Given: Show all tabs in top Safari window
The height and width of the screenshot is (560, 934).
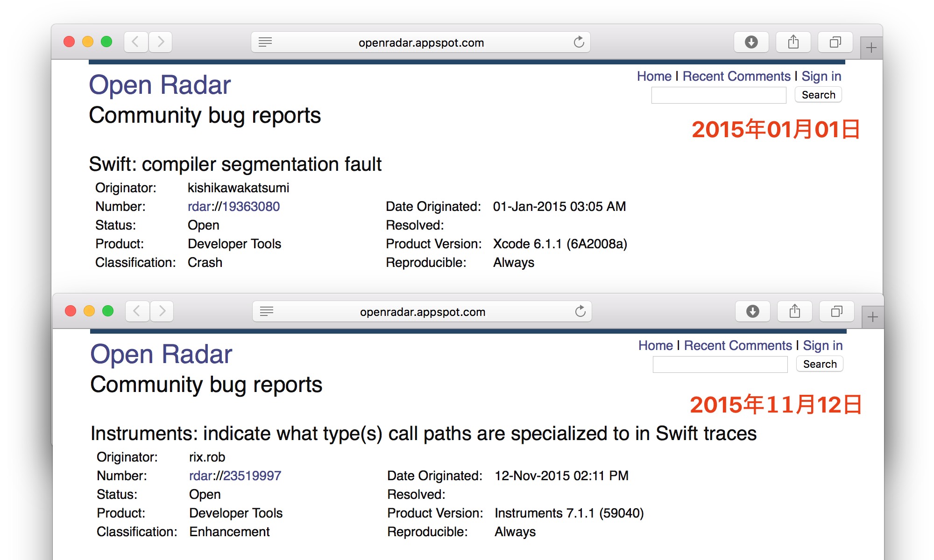Looking at the screenshot, I should 835,42.
